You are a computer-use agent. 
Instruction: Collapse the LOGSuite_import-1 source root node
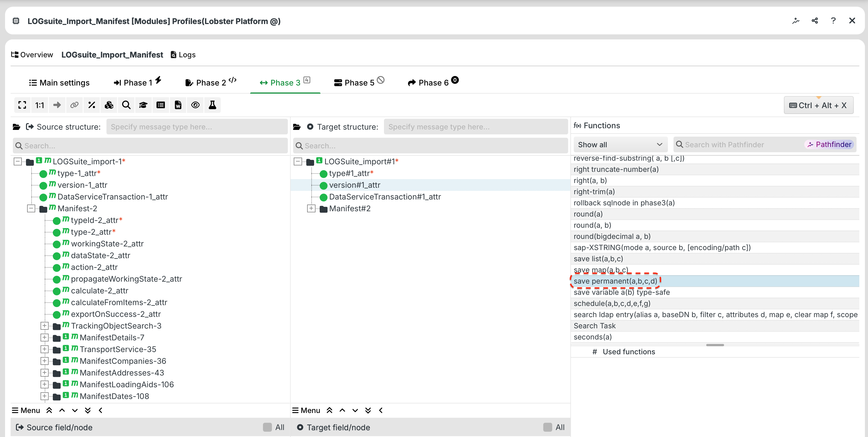(x=18, y=161)
